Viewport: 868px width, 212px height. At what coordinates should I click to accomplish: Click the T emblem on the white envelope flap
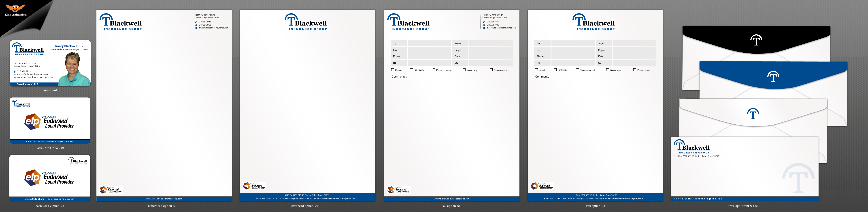point(753,114)
